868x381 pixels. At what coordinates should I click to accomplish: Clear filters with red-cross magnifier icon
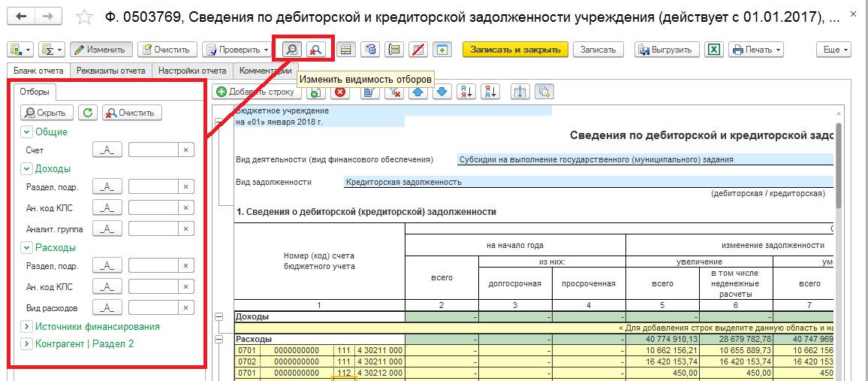point(316,50)
